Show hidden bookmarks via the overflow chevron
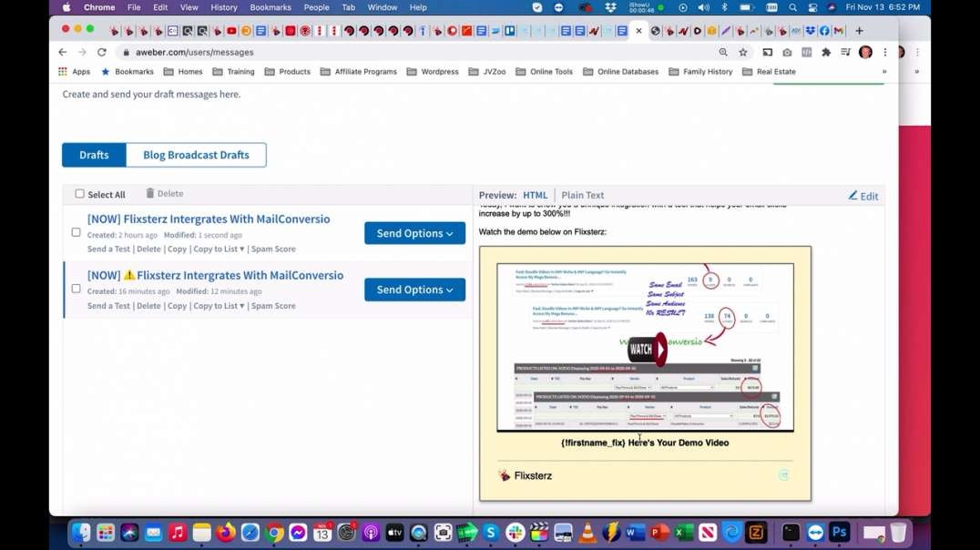Viewport: 980px width, 550px height. tap(883, 72)
